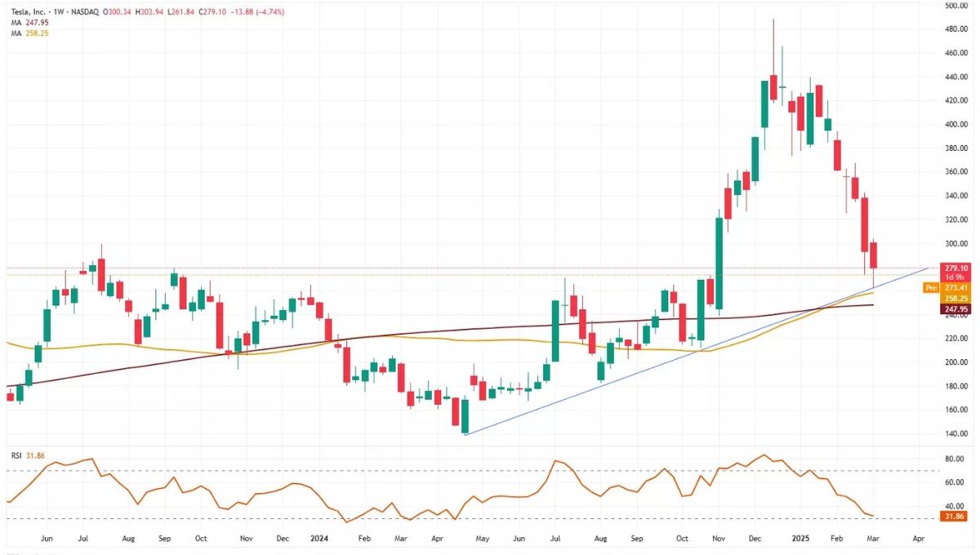This screenshot has height=555, width=980.
Task: Select the 273.41 pre-market price tag
Action: point(956,288)
